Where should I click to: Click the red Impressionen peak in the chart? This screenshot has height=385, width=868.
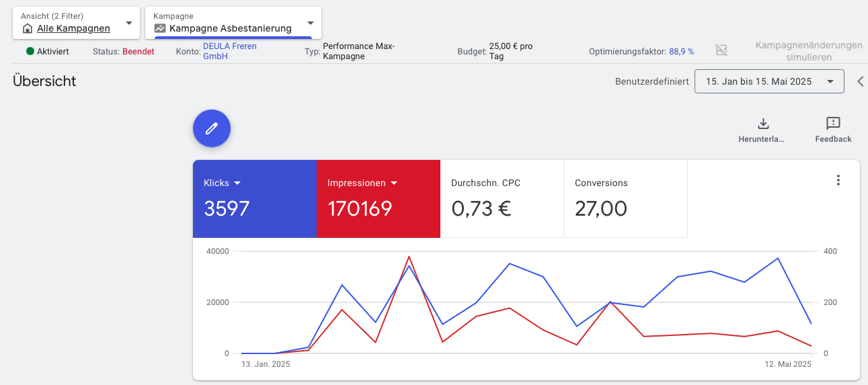click(409, 257)
